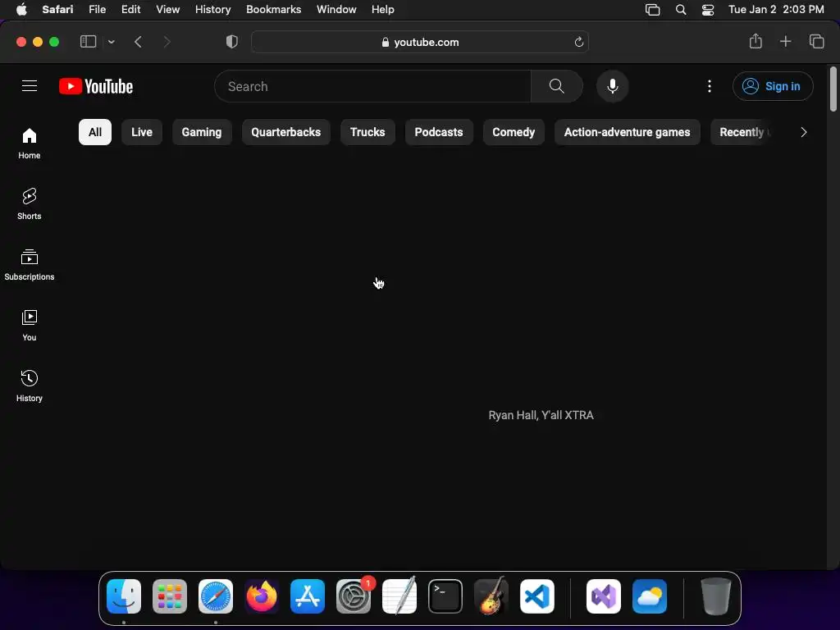
Task: Toggle the Safari sidebar button
Action: [88, 41]
